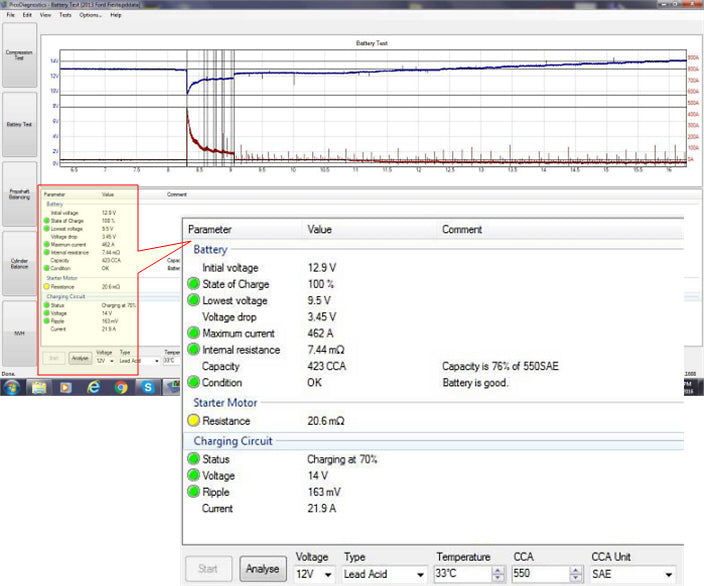Screen dimensions: 704x586
Task: Click the 'Battery is good.' comment
Action: pos(475,383)
